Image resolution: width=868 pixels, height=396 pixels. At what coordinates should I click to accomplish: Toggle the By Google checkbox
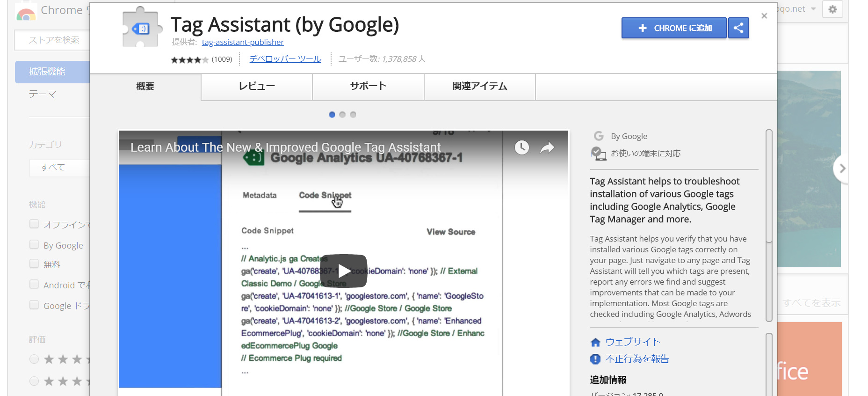(34, 244)
